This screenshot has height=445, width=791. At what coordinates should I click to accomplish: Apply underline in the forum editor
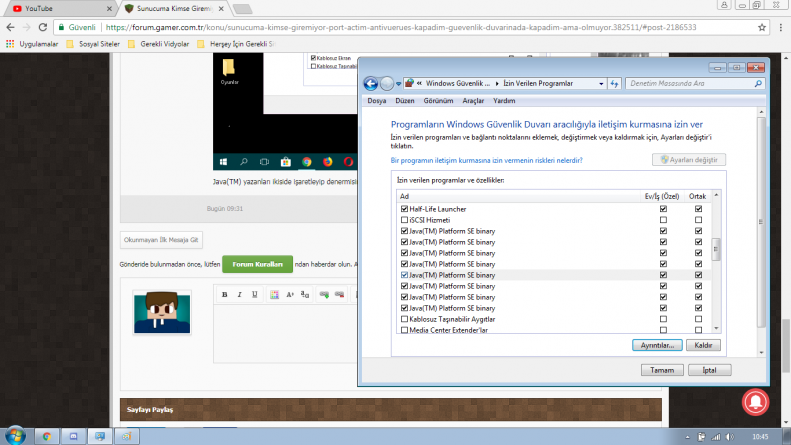point(255,295)
